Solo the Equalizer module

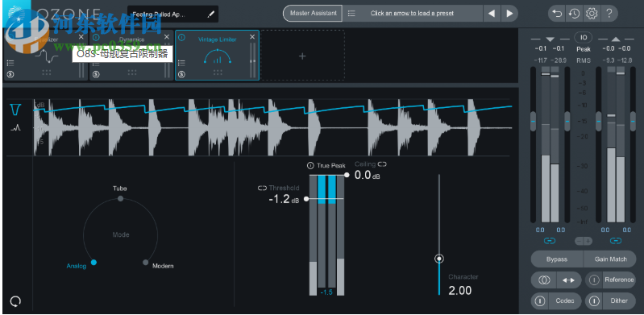click(10, 74)
